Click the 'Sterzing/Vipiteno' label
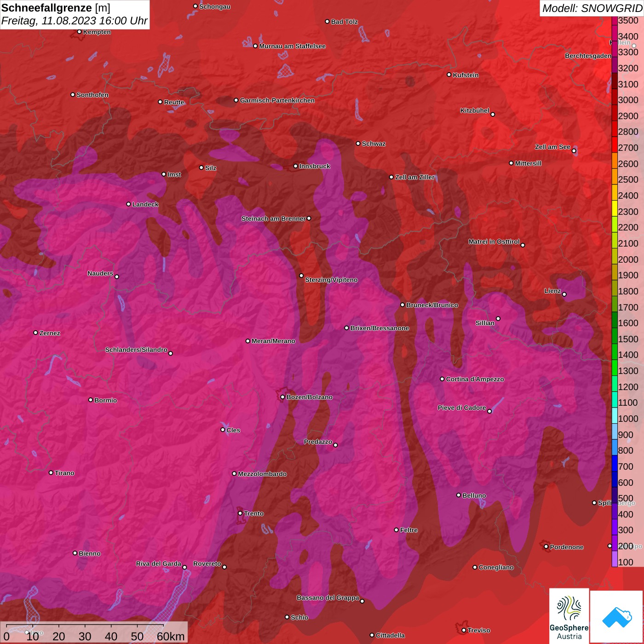 [331, 280]
